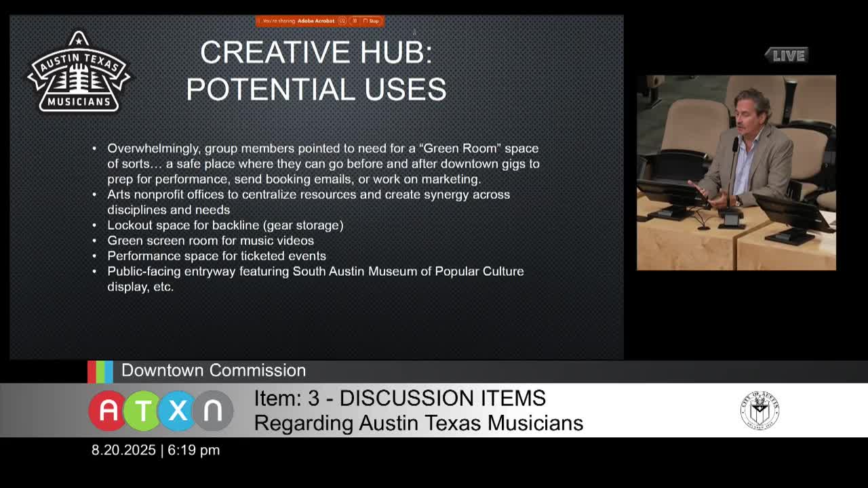The height and width of the screenshot is (488, 868).
Task: Click the Austin Texas Musicians logo
Action: [x=79, y=72]
